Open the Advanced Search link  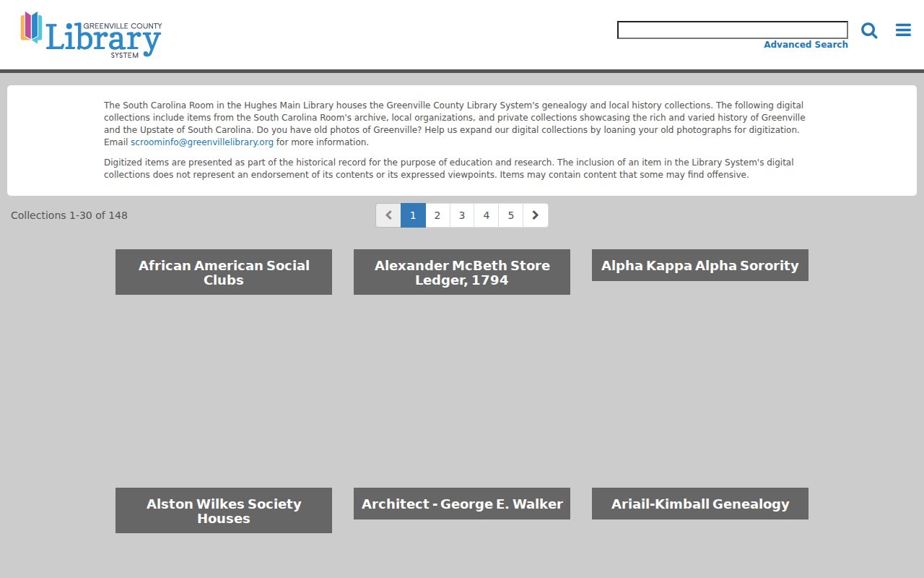pos(806,45)
